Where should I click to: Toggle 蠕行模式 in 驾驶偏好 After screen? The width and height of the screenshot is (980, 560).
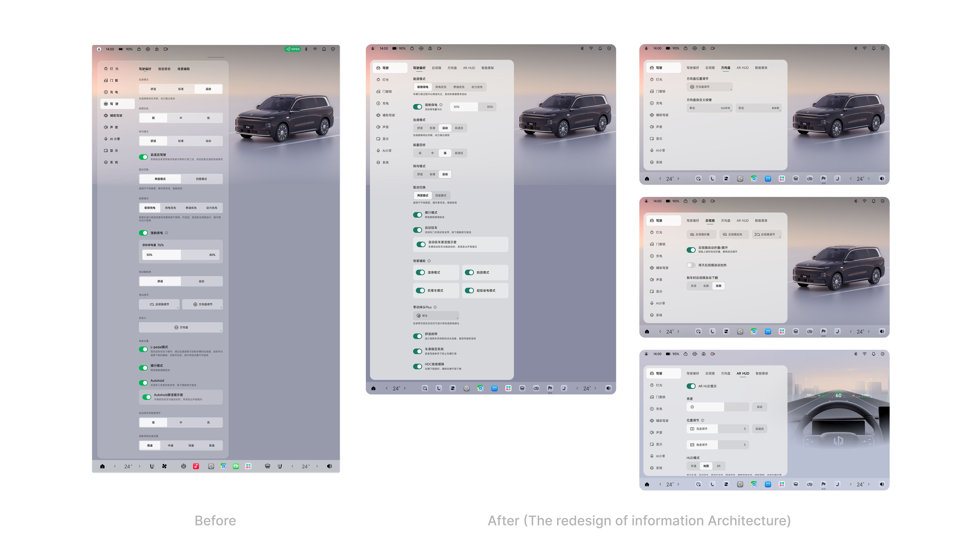[418, 215]
